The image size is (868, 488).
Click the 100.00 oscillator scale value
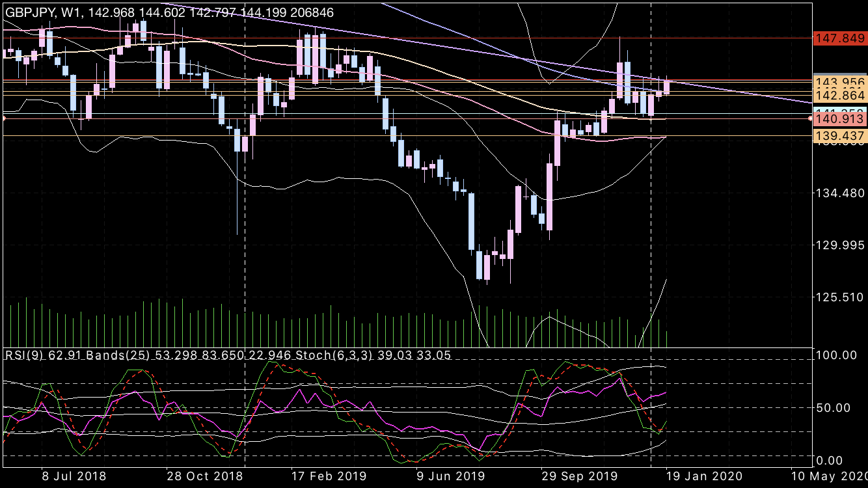[837, 355]
